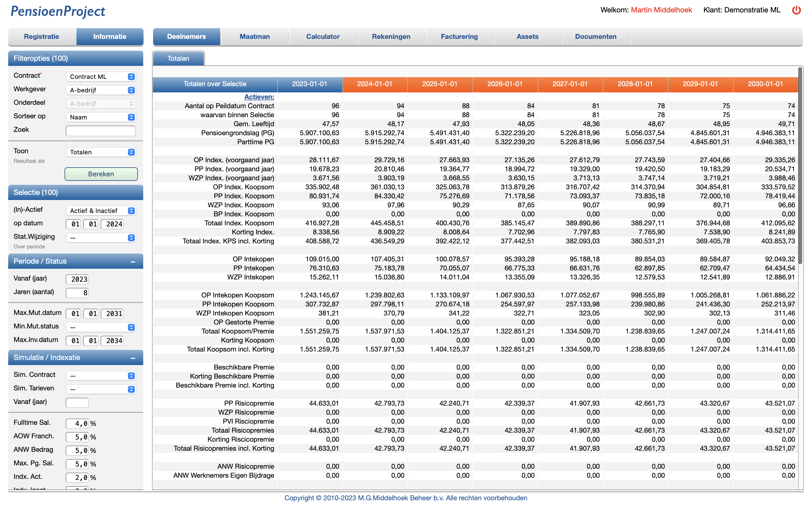Open the Toon Totalen dropdown

[101, 152]
